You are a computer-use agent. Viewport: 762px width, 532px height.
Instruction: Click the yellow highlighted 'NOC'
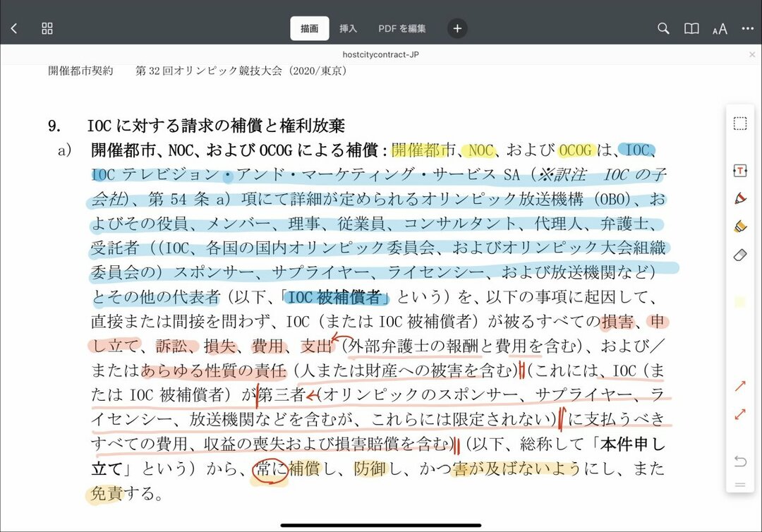pos(480,150)
